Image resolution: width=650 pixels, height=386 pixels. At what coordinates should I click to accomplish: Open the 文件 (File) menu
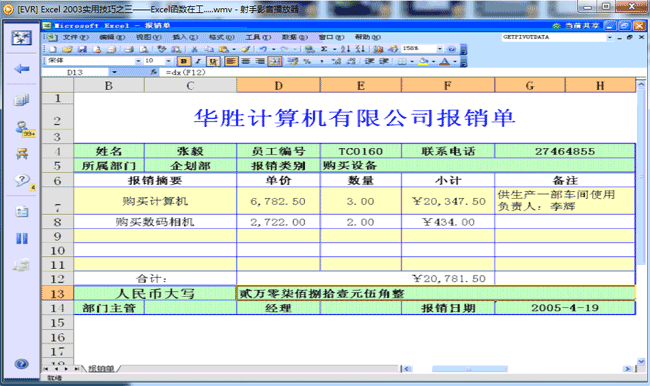point(75,37)
